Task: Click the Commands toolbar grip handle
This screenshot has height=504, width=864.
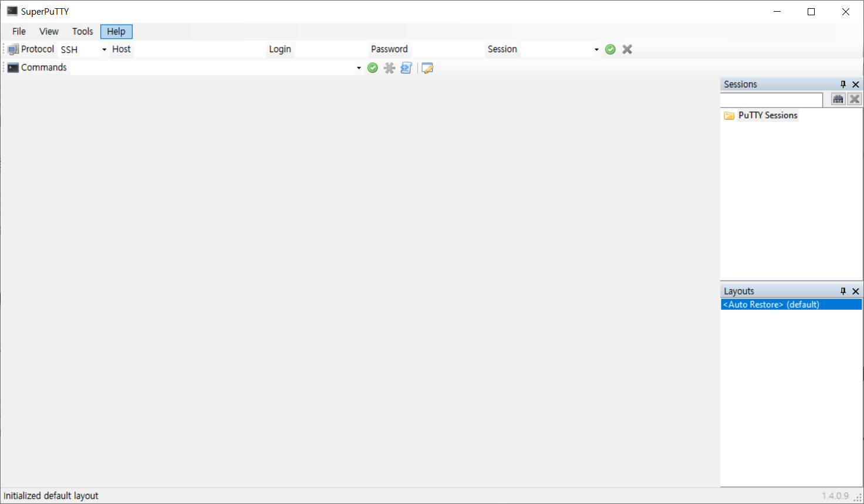Action: (4, 67)
